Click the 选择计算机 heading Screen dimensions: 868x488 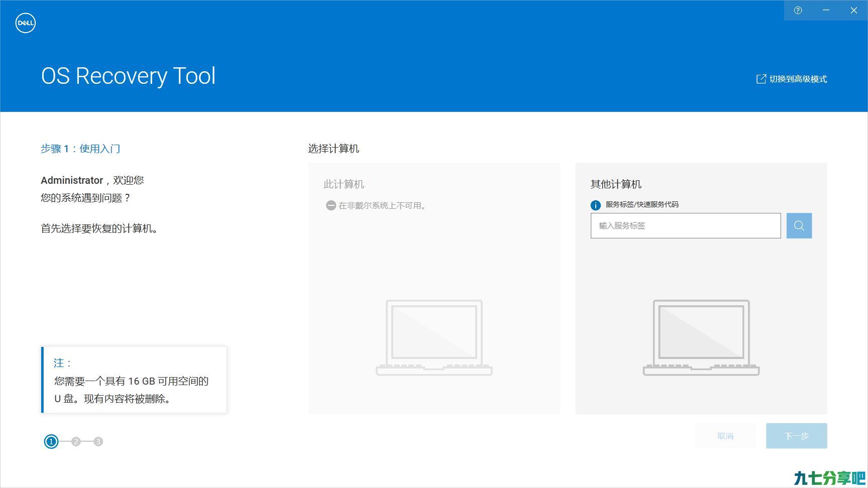coord(334,149)
